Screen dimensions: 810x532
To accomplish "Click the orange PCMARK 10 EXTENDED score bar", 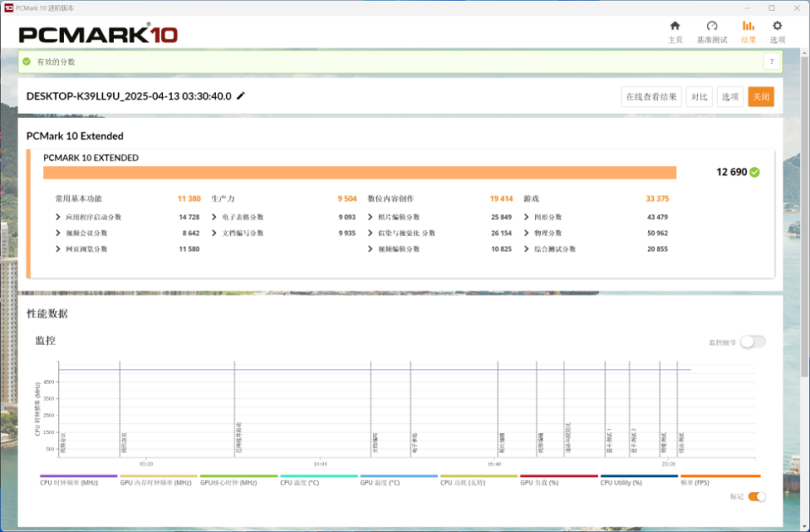I will [x=359, y=173].
